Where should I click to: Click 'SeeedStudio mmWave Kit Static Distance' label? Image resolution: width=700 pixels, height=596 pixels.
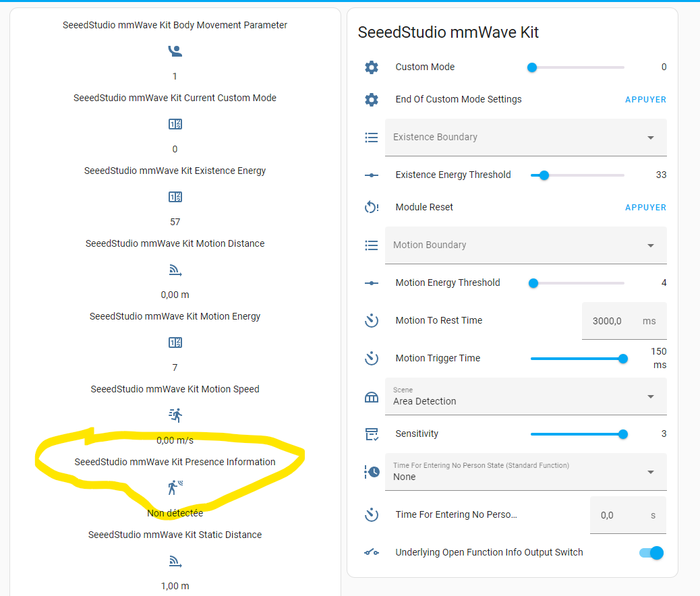(175, 535)
